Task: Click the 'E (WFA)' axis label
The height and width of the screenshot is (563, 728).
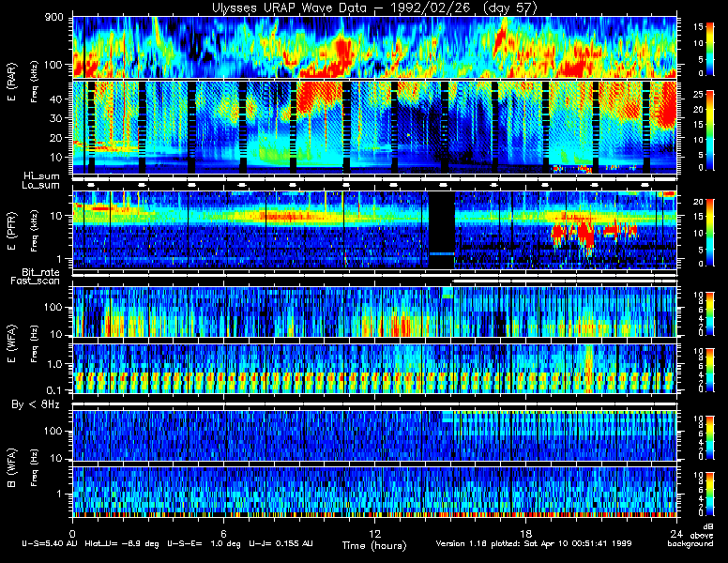Action: click(x=11, y=343)
